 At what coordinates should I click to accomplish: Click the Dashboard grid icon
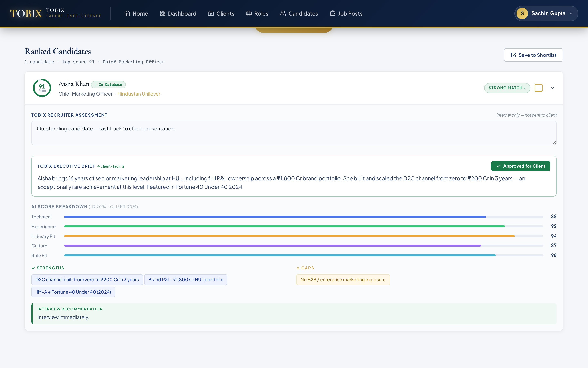tap(163, 13)
